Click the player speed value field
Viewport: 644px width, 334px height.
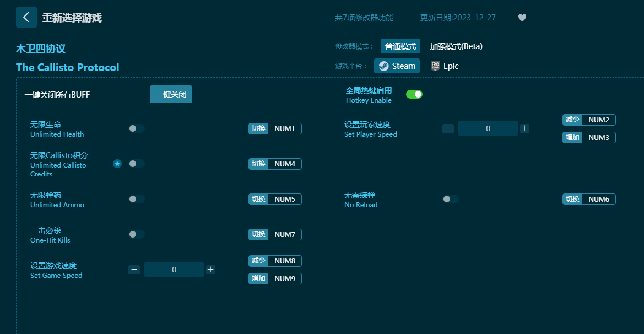point(488,128)
